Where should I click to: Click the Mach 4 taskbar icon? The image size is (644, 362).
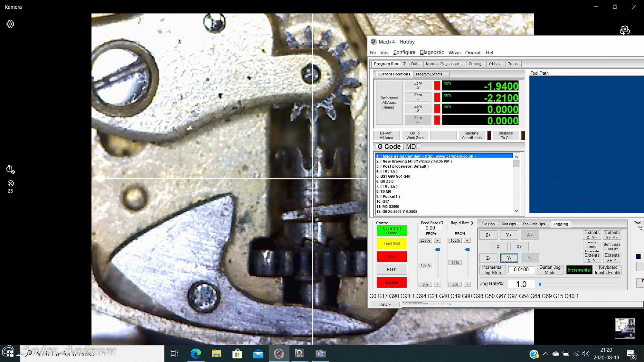pyautogui.click(x=279, y=354)
